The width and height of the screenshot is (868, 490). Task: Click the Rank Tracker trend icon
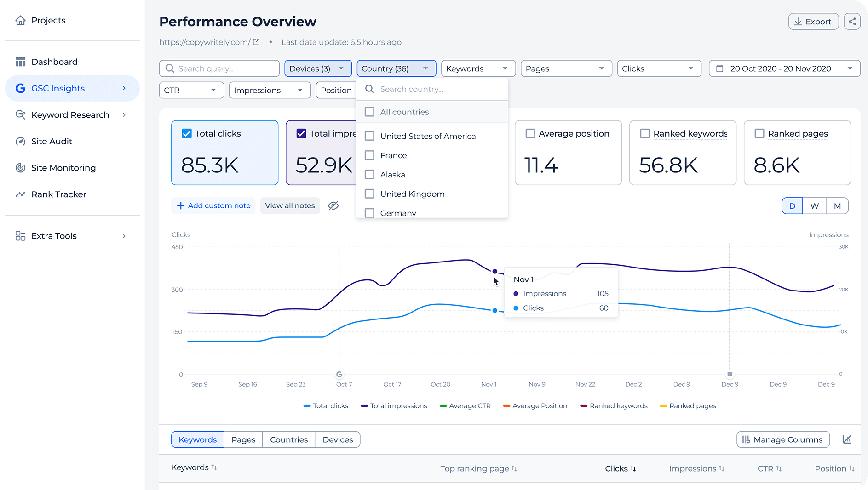pyautogui.click(x=20, y=194)
